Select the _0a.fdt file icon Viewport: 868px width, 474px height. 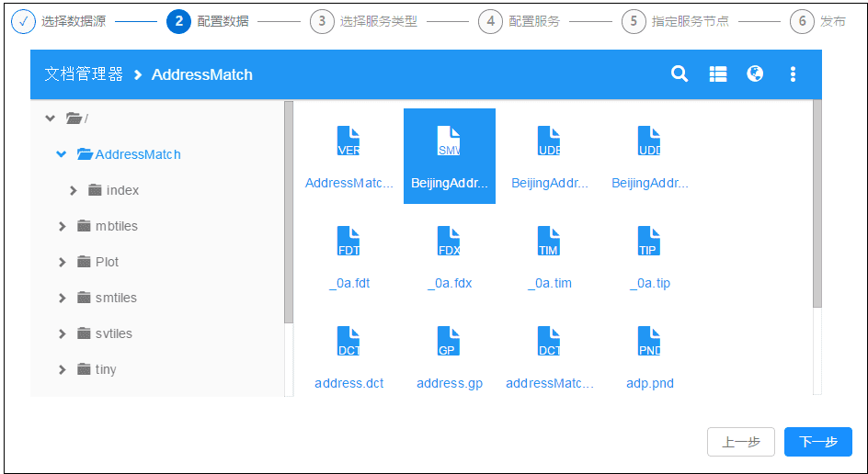point(348,242)
